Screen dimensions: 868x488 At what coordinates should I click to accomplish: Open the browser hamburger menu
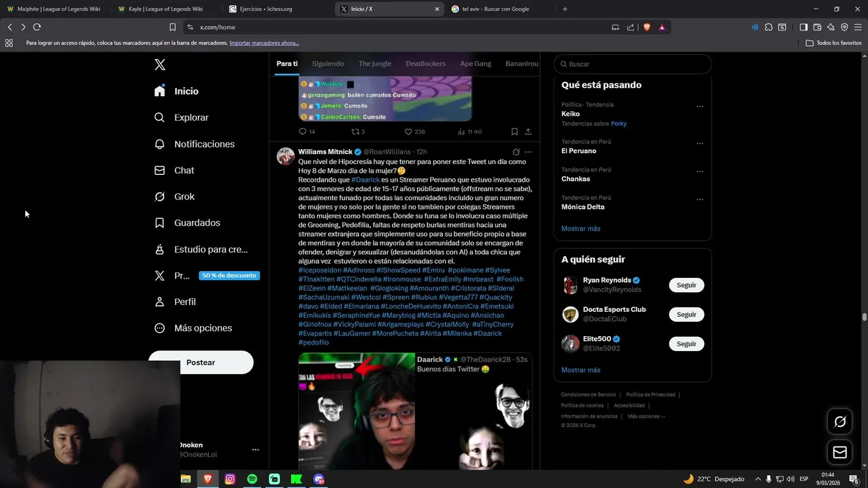pos(859,27)
